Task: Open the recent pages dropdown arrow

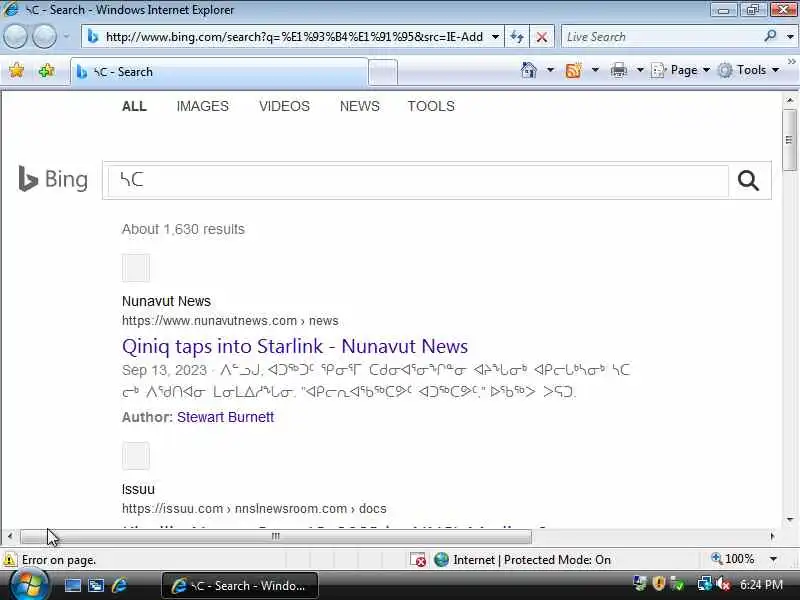Action: click(x=66, y=36)
